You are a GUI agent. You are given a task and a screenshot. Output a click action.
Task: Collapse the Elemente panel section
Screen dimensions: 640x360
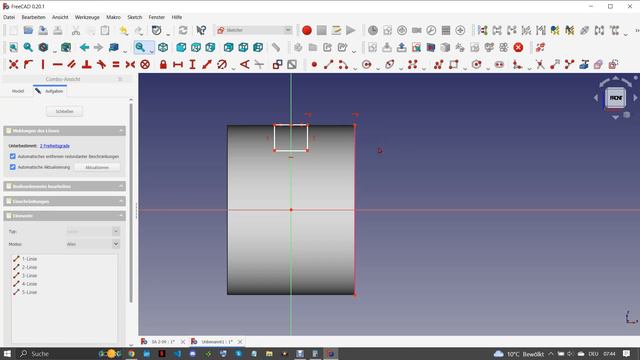pyautogui.click(x=121, y=216)
